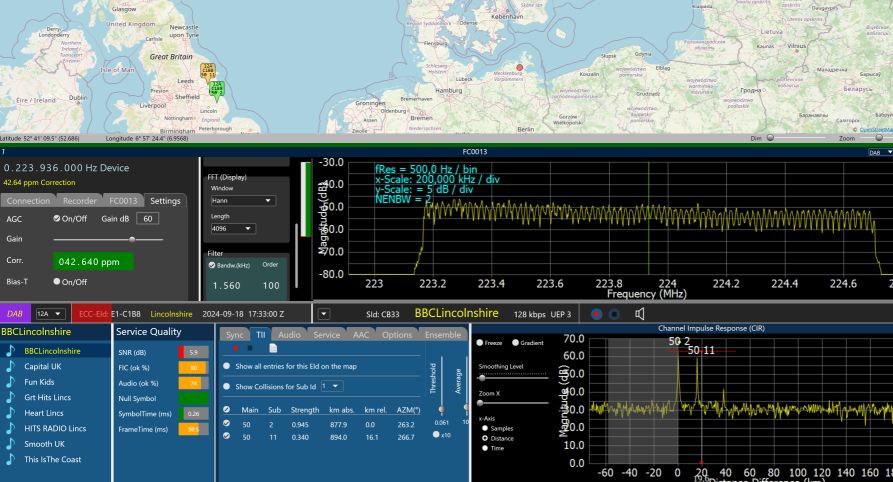Enable Freeze on the CIR plot
The height and width of the screenshot is (482, 893).
481,343
